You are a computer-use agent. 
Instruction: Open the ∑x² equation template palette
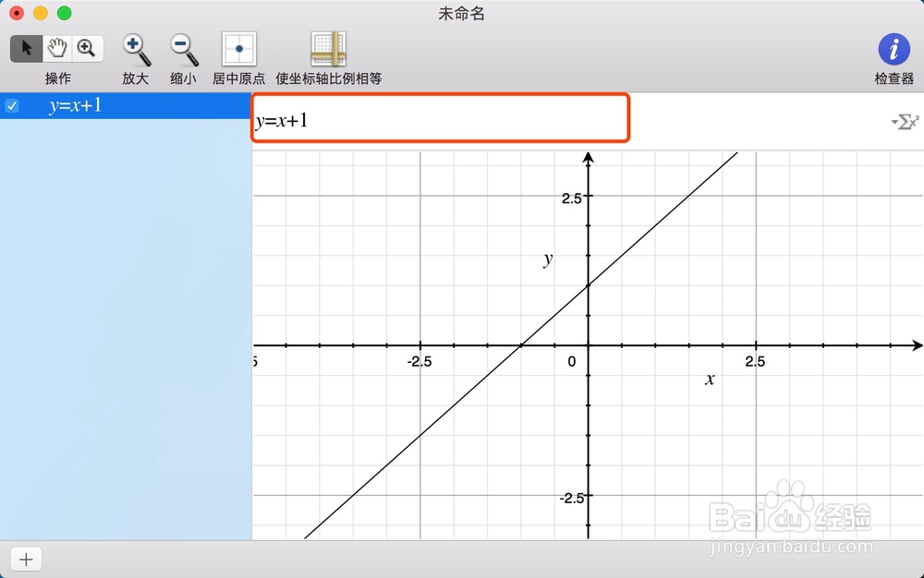pos(909,121)
